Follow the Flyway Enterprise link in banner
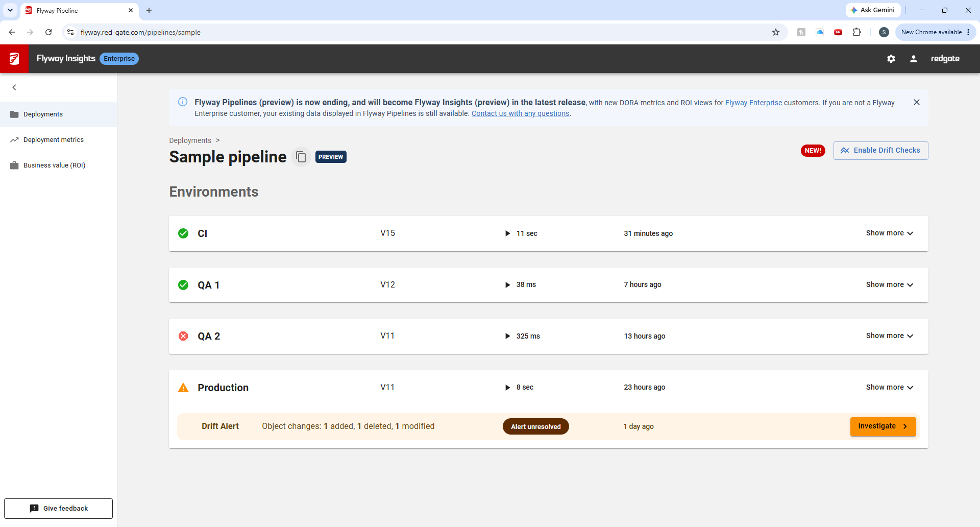The image size is (980, 527). tap(753, 103)
